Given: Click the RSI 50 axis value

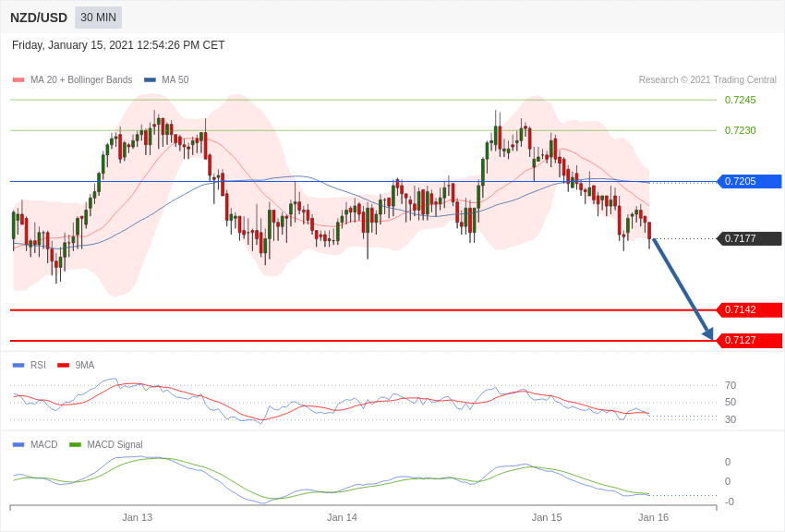Looking at the screenshot, I should 731,402.
